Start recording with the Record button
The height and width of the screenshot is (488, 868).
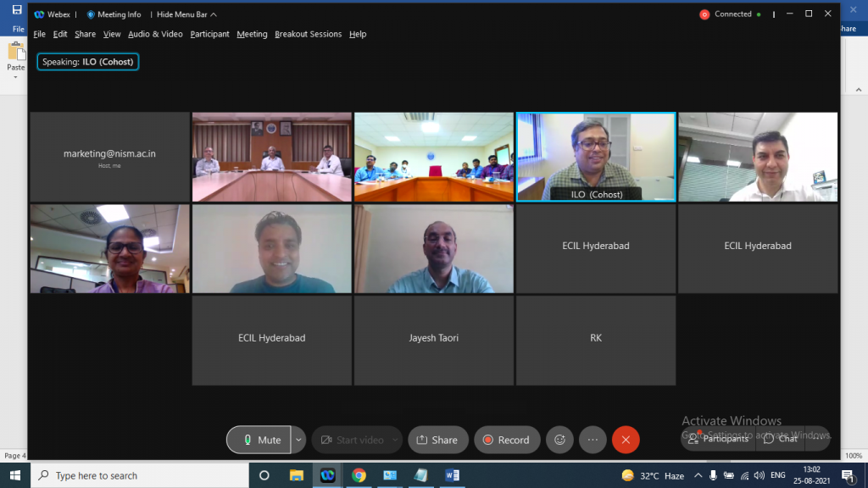(x=506, y=440)
